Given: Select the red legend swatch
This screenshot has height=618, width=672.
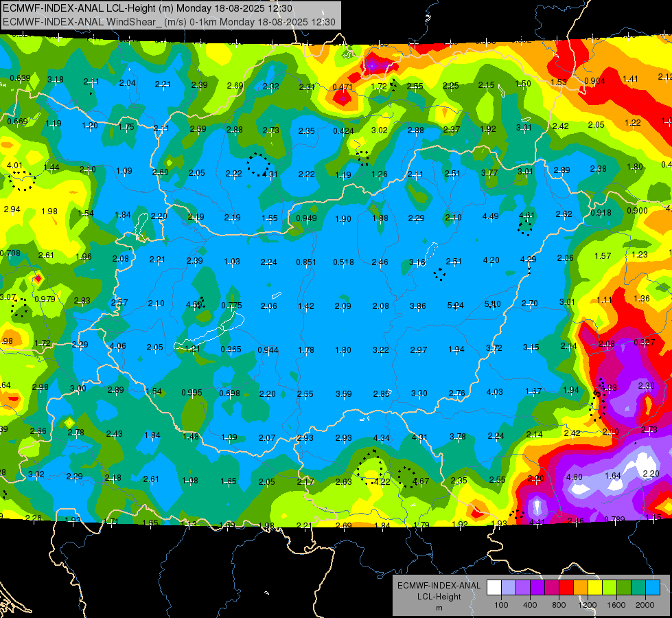Looking at the screenshot, I should click(x=566, y=588).
